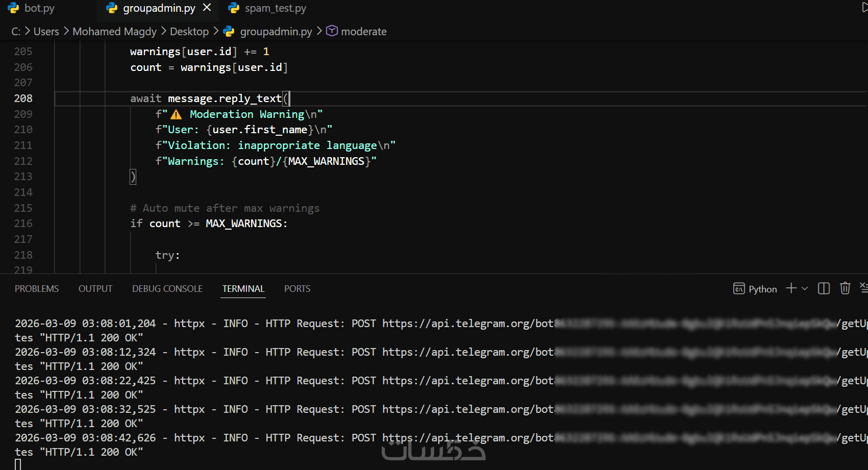The width and height of the screenshot is (868, 470).
Task: Click the new terminal plus icon
Action: [x=791, y=289]
